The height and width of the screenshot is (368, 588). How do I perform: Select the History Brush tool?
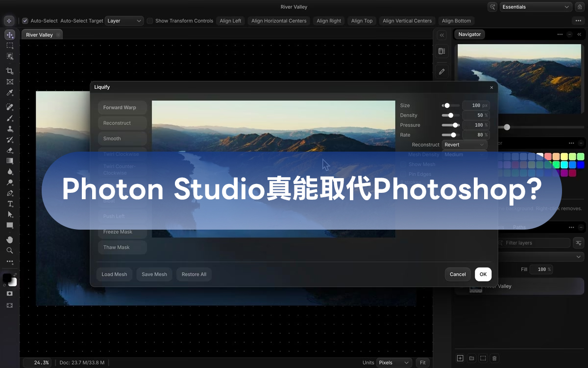point(10,140)
